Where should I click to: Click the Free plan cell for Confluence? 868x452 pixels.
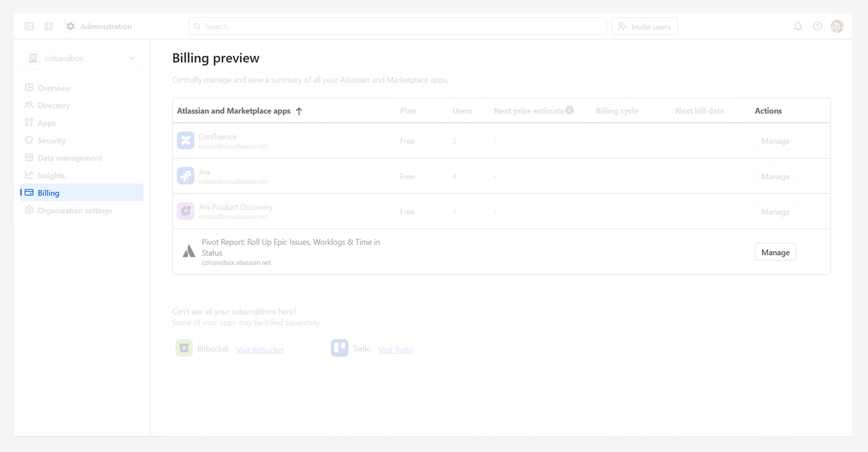point(407,141)
